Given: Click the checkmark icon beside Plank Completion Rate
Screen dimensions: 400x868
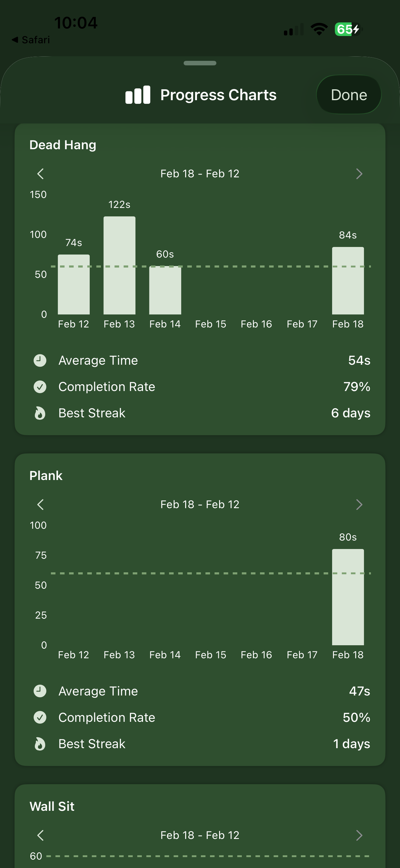Looking at the screenshot, I should point(40,717).
